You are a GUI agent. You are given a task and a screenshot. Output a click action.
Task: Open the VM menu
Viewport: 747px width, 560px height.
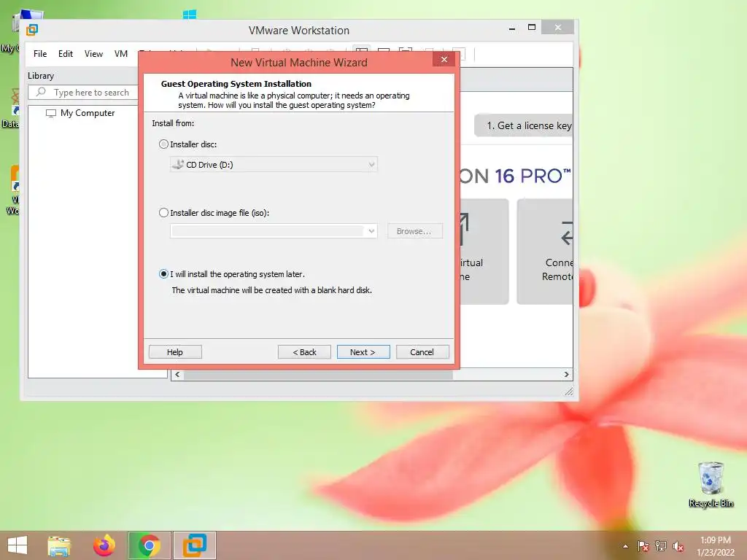point(121,54)
